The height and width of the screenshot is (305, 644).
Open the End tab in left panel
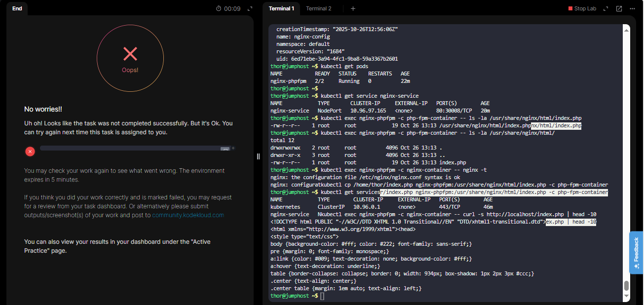(x=17, y=8)
